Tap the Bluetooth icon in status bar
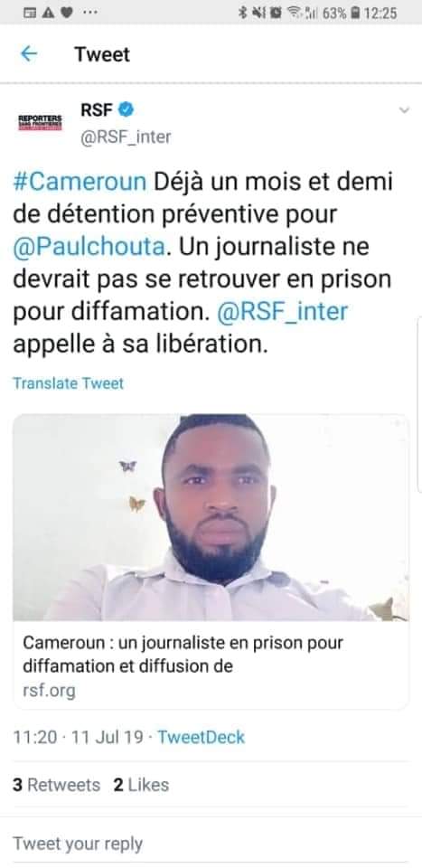Screen dimensions: 422x868 (241, 13)
